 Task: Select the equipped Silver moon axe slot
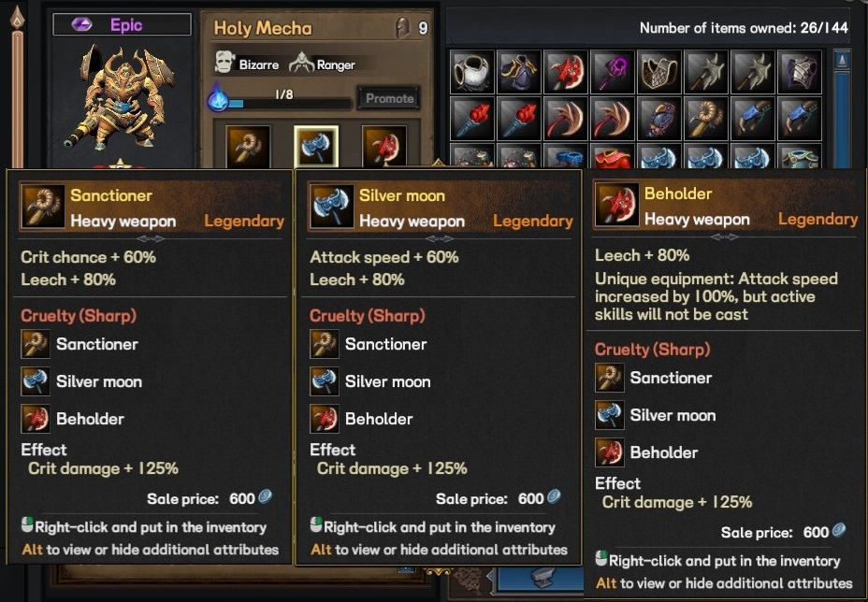(316, 146)
